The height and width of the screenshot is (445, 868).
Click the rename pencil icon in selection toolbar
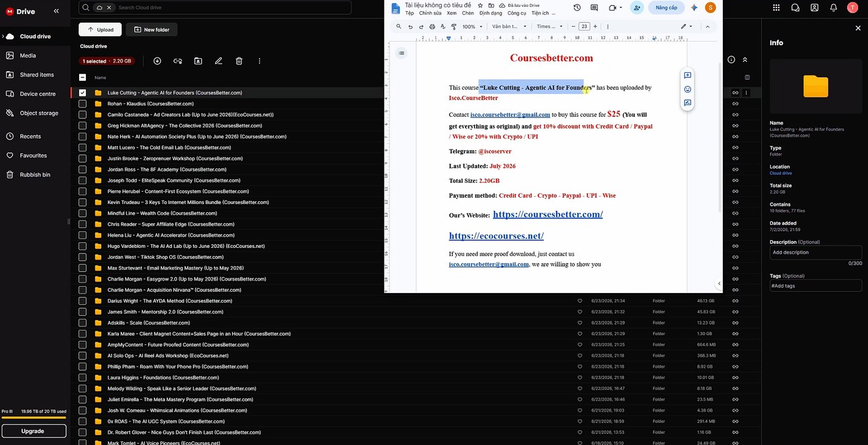click(x=218, y=61)
